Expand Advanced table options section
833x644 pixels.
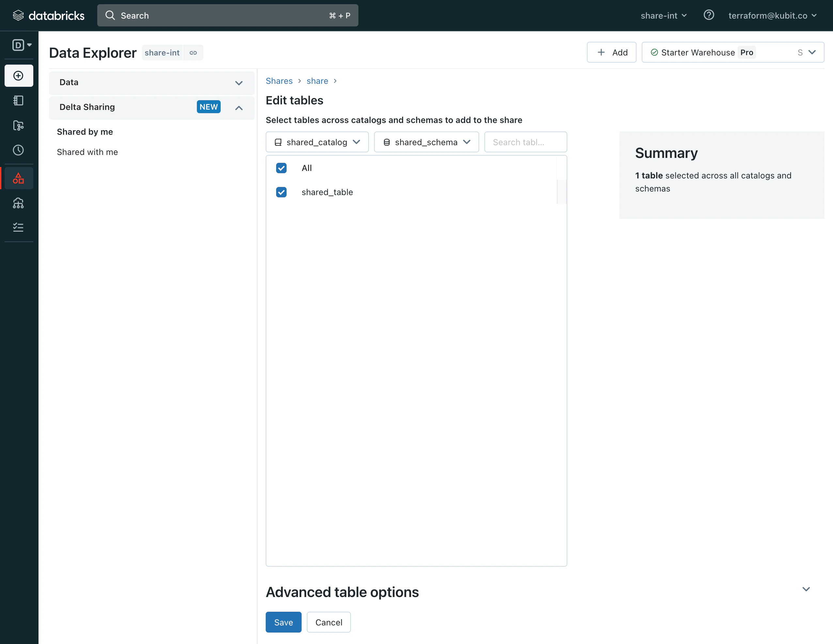[806, 589]
